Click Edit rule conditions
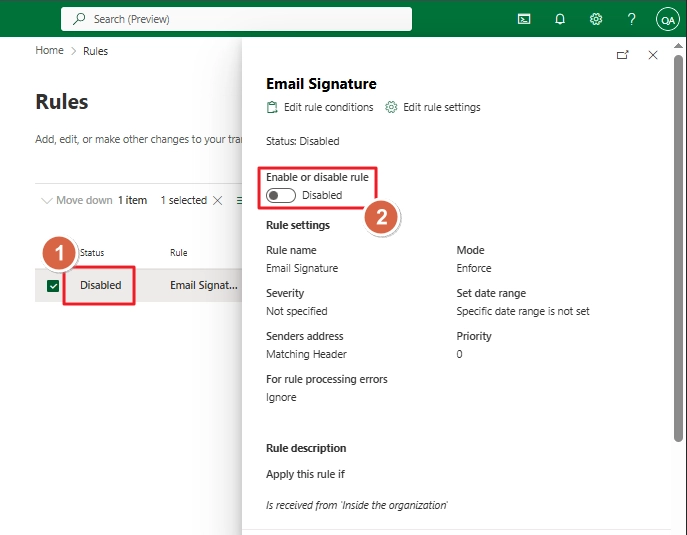The width and height of the screenshot is (687, 535). pyautogui.click(x=329, y=107)
